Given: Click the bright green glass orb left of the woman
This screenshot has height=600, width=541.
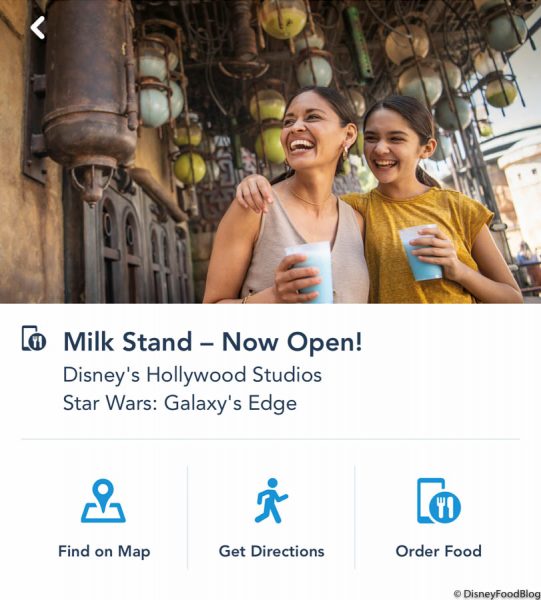Looking at the screenshot, I should 190,168.
